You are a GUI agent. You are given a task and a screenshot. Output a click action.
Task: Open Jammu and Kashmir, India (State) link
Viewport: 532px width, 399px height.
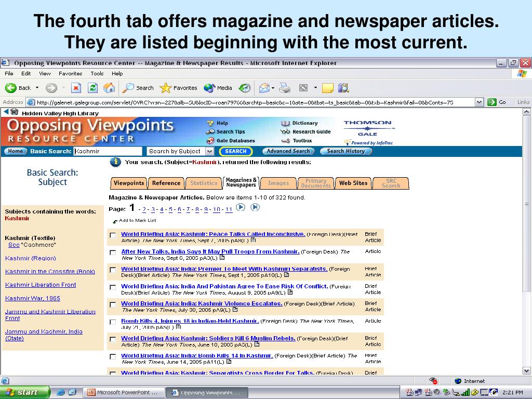44,335
